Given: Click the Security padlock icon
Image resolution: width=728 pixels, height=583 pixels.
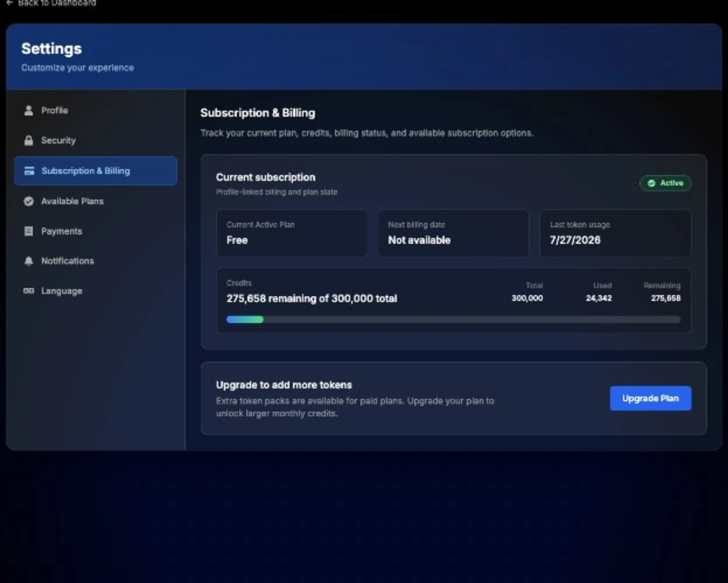Looking at the screenshot, I should pyautogui.click(x=29, y=140).
